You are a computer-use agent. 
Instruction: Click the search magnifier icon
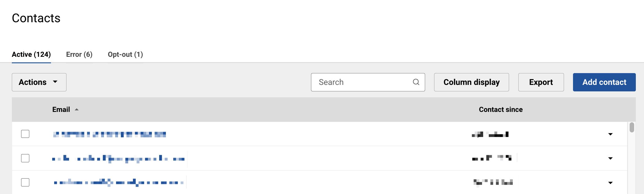click(416, 82)
